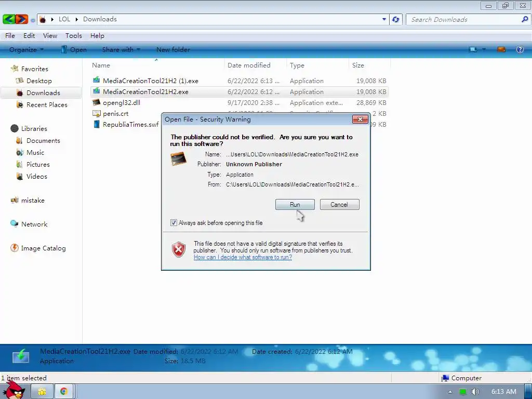Expand the LOL breadcrumb arrow

pyautogui.click(x=76, y=19)
